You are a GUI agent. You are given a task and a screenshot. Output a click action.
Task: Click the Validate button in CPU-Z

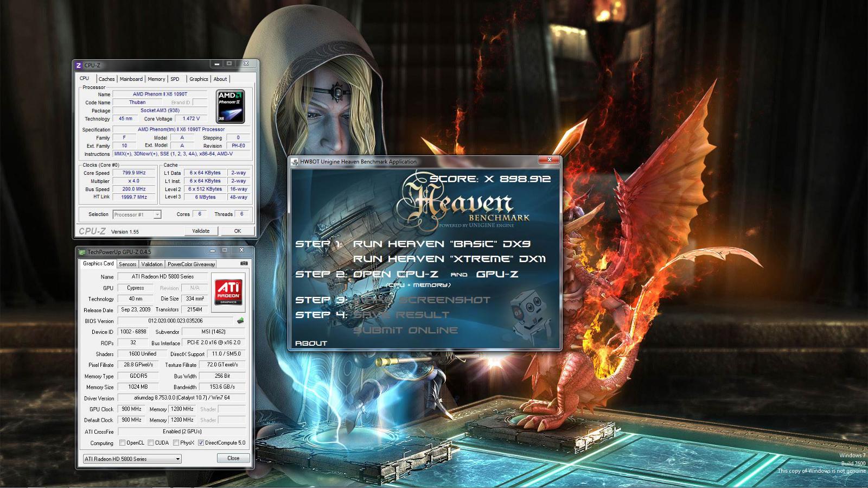point(201,231)
